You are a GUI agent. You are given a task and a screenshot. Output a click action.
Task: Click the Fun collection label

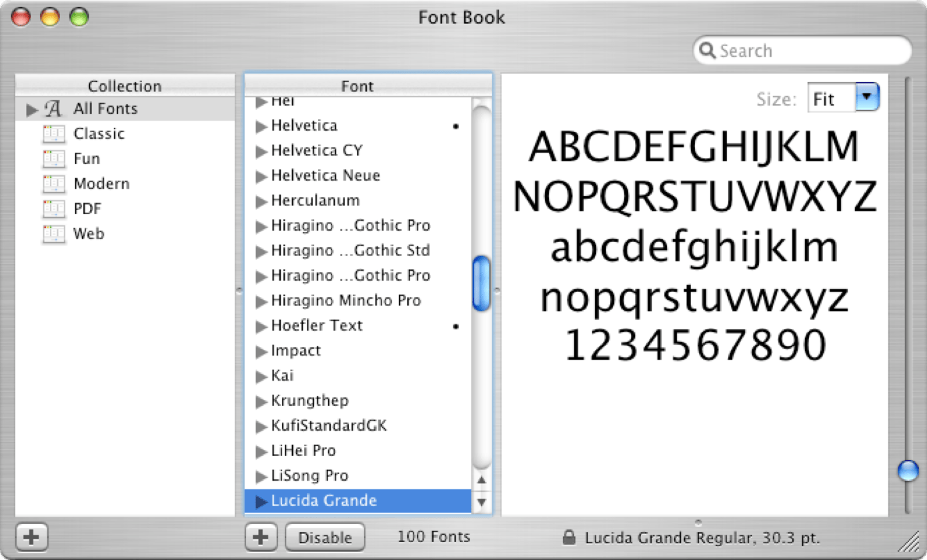click(87, 159)
